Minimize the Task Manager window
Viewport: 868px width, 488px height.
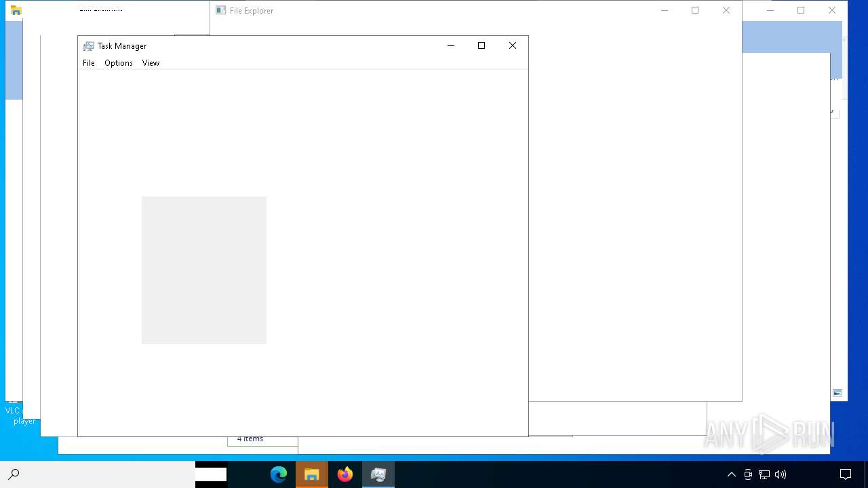tap(450, 45)
